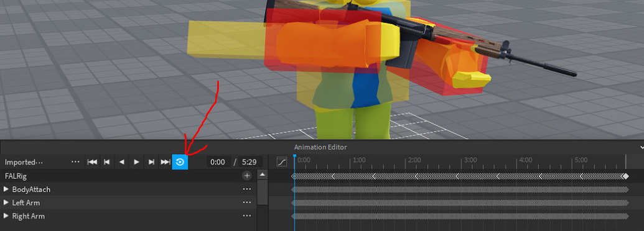The height and width of the screenshot is (231, 644).
Task: Step to the next keyframe
Action: point(151,162)
